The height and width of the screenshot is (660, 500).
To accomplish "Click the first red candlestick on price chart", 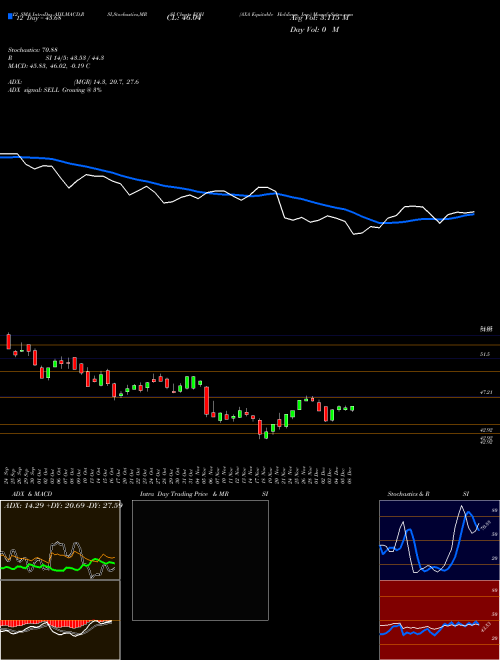I will (8, 341).
